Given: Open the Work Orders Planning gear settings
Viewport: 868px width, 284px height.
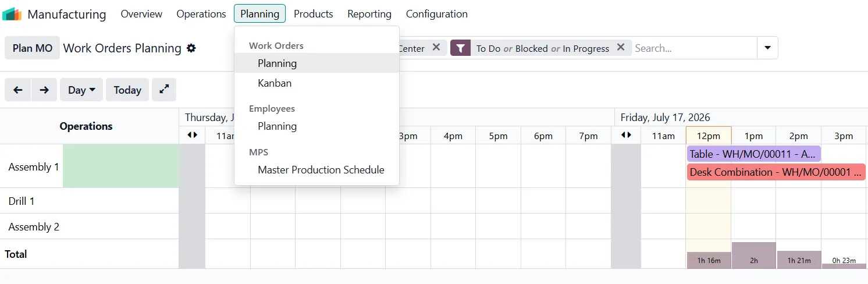Looking at the screenshot, I should coord(191,48).
